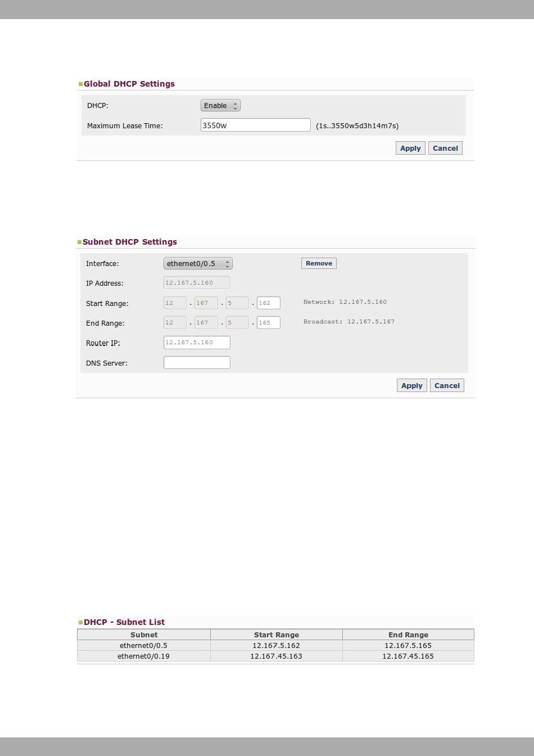Click the End Range second octet 167

(206, 322)
